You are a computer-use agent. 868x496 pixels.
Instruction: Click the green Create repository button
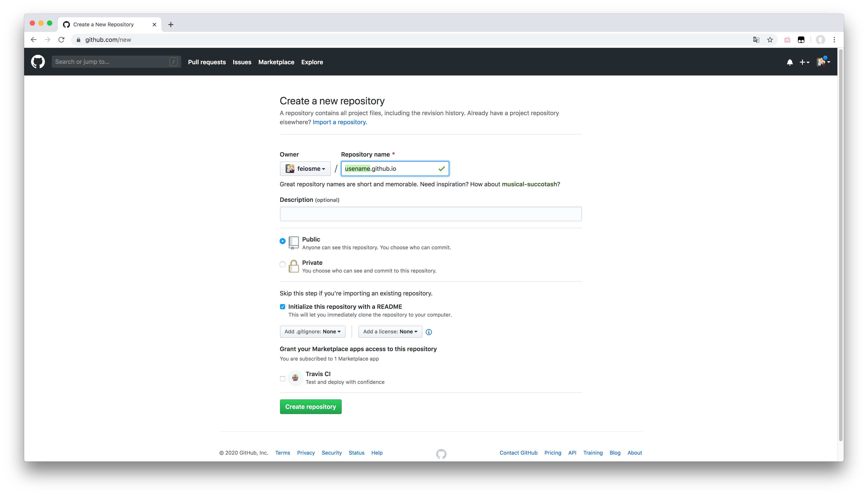pos(310,407)
